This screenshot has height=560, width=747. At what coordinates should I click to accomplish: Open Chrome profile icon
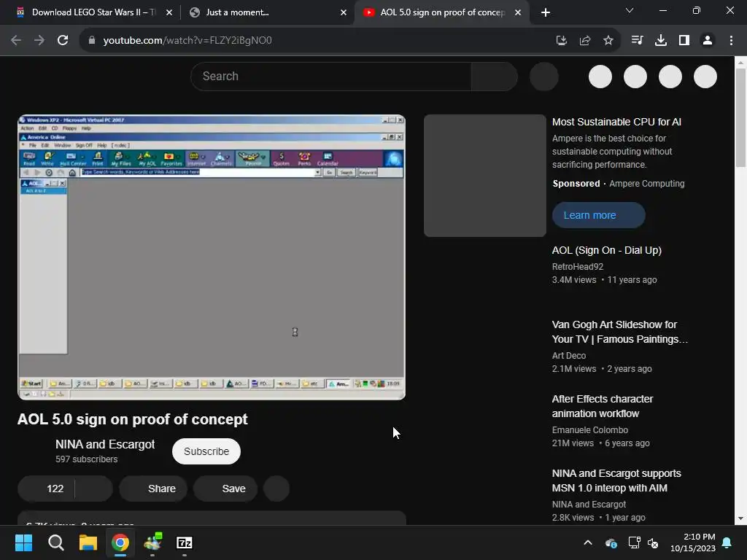[708, 41]
